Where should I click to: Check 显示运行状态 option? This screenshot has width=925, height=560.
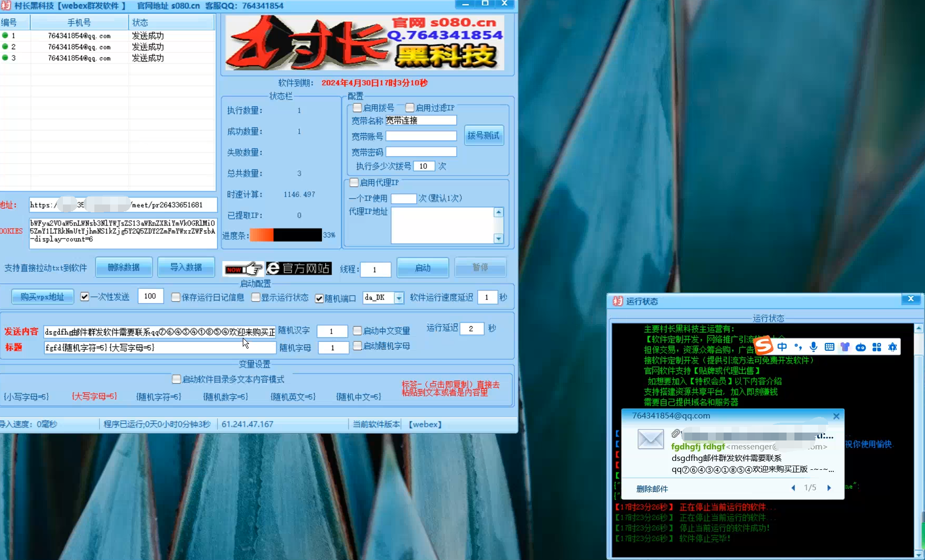point(255,297)
